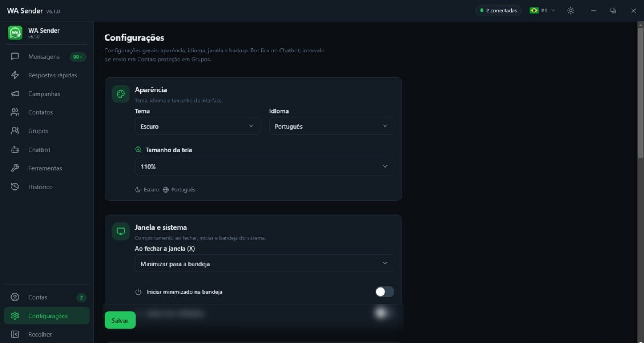Open Mensagens chat icon in sidebar
The width and height of the screenshot is (644, 343).
click(x=15, y=56)
